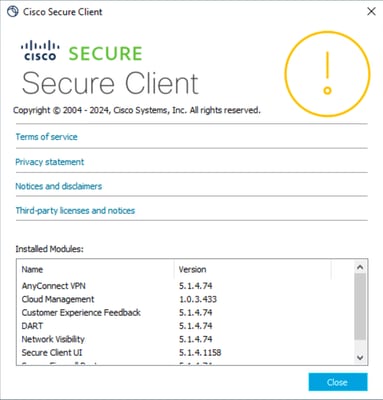Select the Network Visibility module row
Screen dimensions: 383x400
tap(185, 339)
